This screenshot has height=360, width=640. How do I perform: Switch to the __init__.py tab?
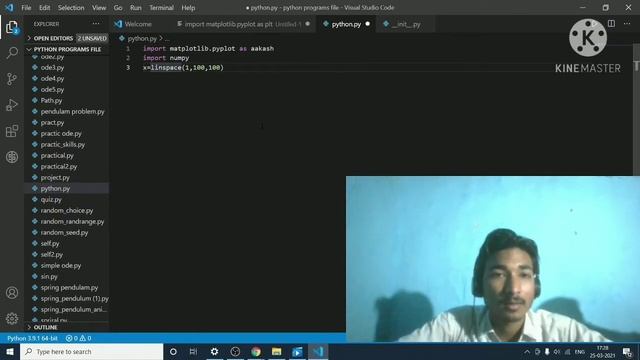click(406, 24)
